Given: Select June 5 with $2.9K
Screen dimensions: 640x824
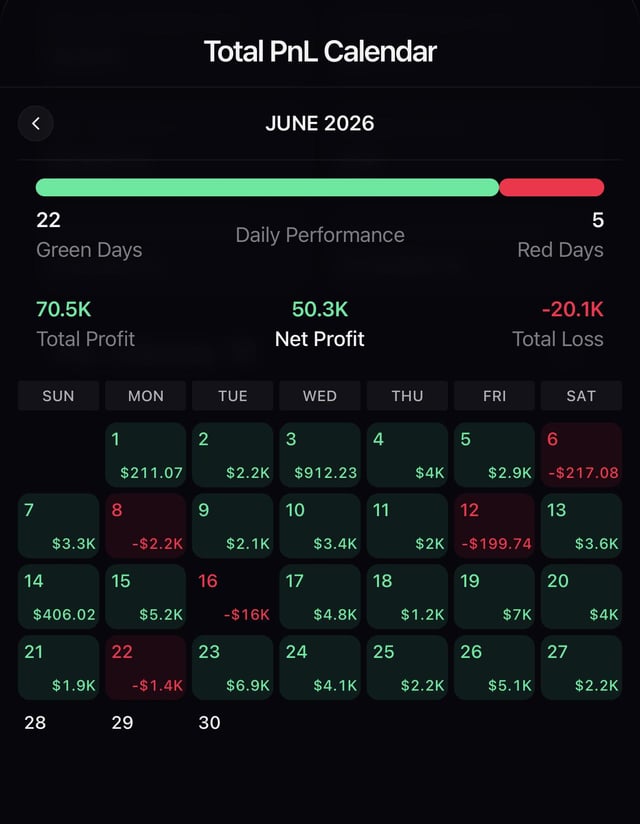Looking at the screenshot, I should pyautogui.click(x=494, y=455).
